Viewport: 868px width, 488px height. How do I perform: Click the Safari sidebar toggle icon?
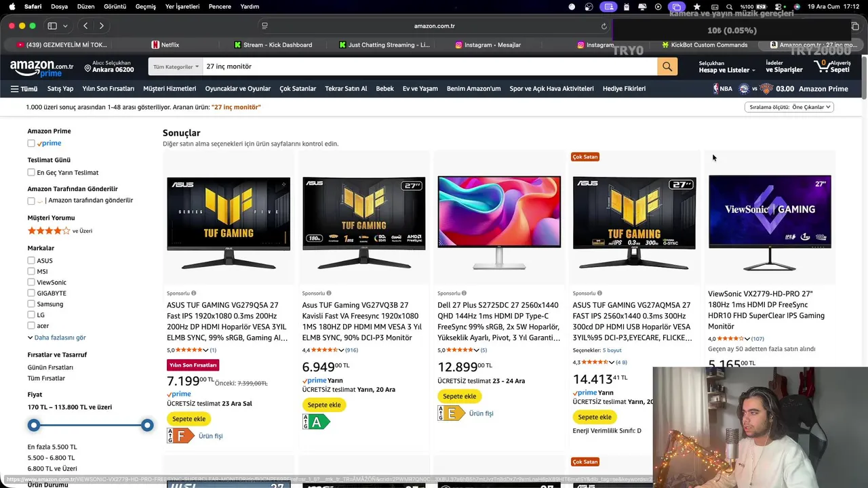point(52,26)
